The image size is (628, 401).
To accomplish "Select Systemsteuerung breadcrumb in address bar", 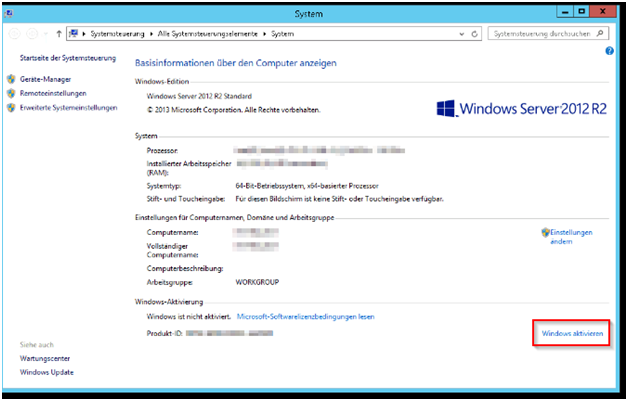I will [117, 34].
